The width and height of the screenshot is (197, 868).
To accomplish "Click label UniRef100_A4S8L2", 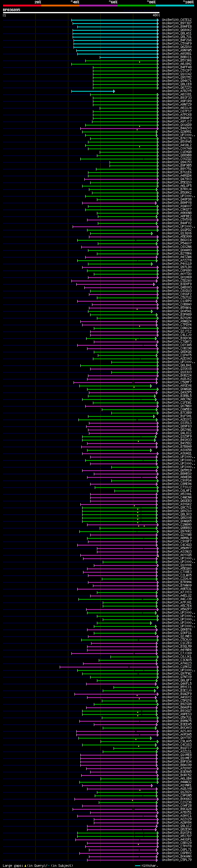I will [176, 145].
